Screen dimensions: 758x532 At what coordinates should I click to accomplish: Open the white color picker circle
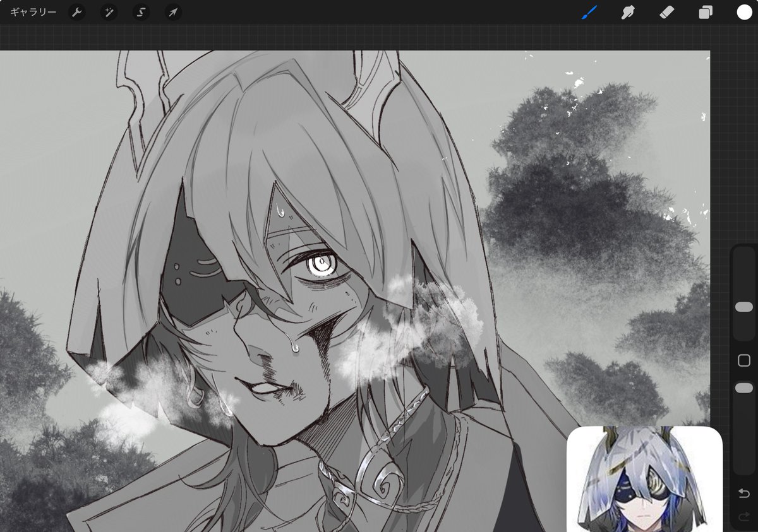pyautogui.click(x=744, y=12)
